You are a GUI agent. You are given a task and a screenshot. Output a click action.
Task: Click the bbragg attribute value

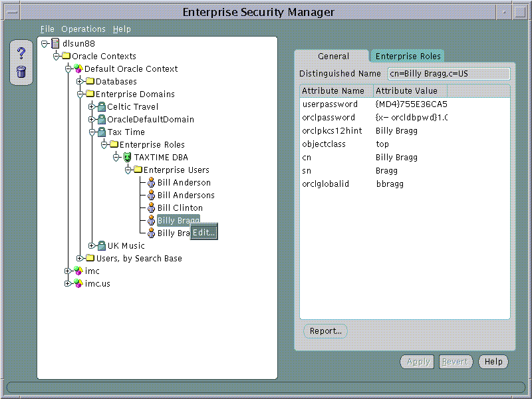coord(390,184)
